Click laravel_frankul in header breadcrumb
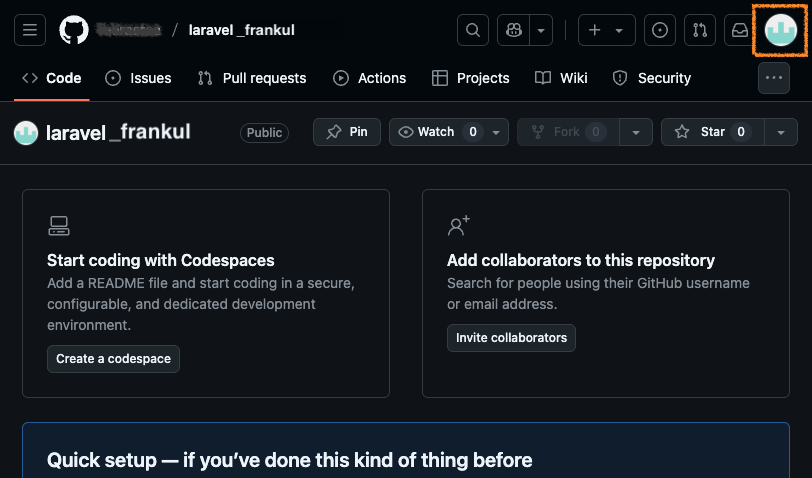The image size is (812, 478). (241, 30)
